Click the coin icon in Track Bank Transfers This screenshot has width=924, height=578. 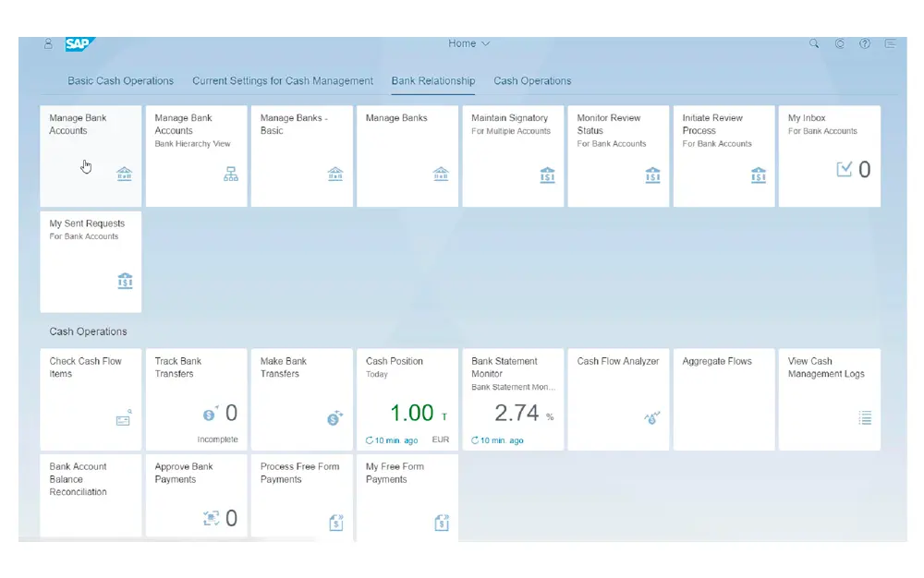pos(209,414)
